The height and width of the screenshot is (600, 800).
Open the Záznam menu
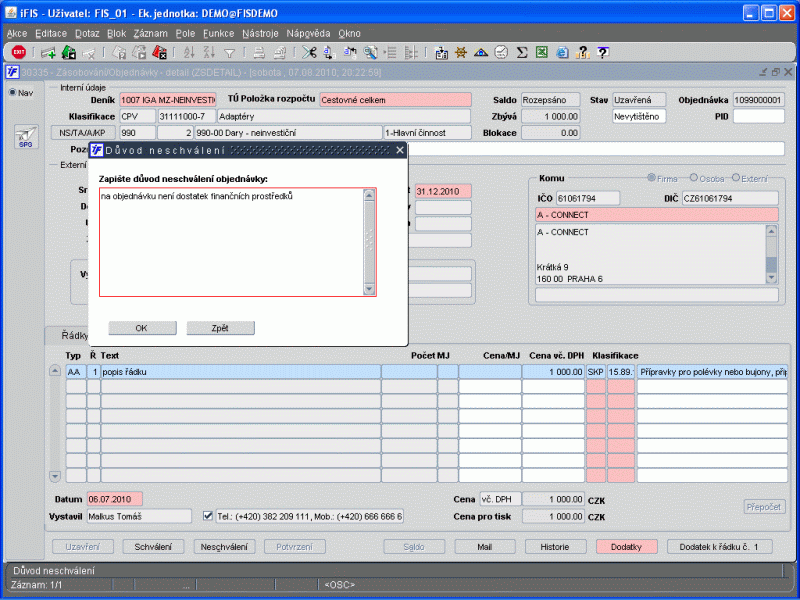(150, 33)
